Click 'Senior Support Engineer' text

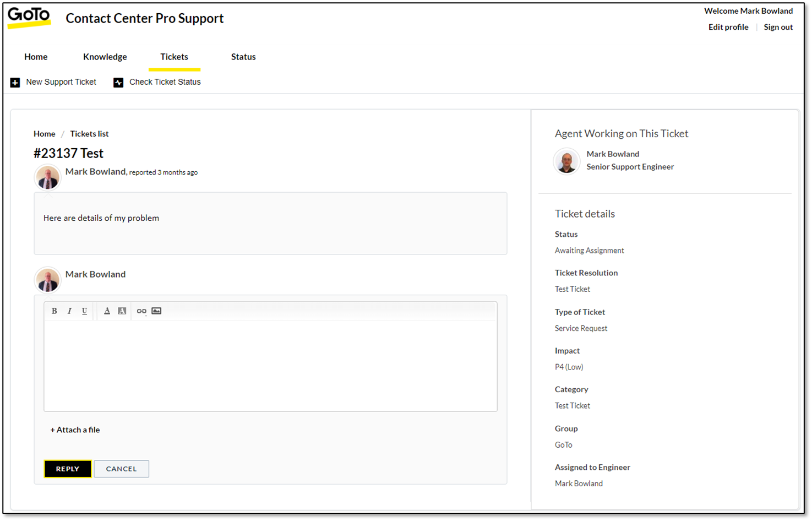point(630,167)
